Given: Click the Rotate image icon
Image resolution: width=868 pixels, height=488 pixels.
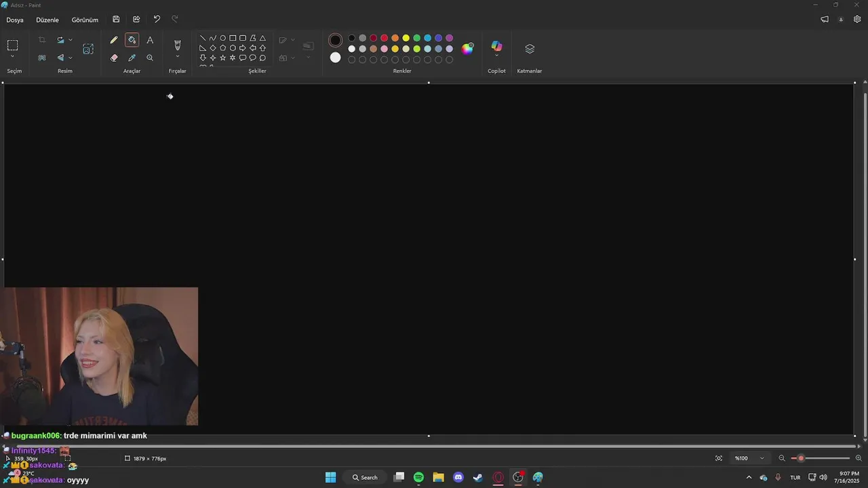Looking at the screenshot, I should pyautogui.click(x=60, y=40).
